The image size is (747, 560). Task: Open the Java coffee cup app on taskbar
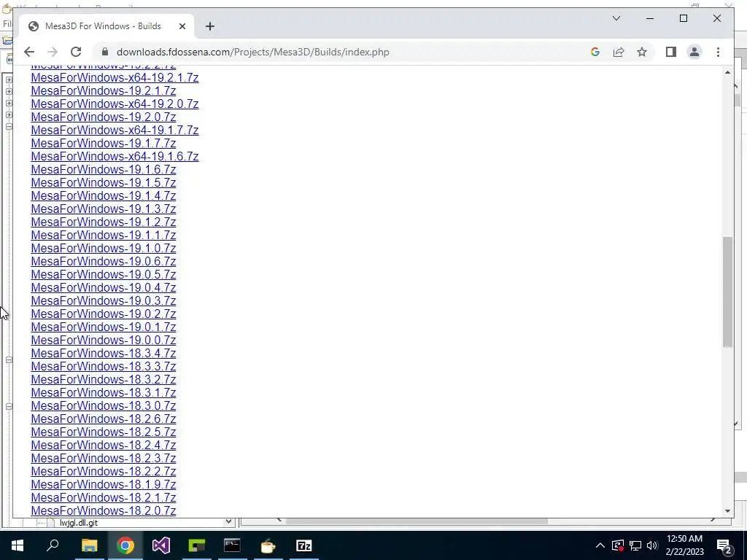(268, 545)
